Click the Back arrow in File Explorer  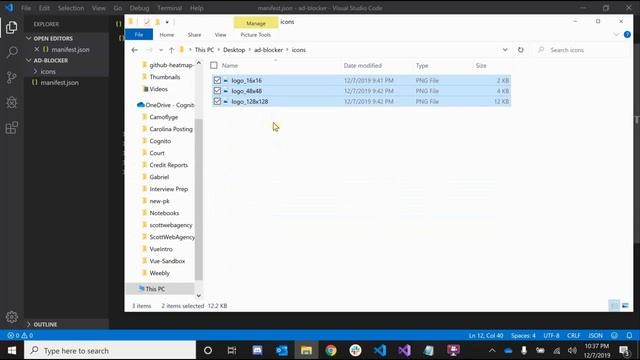[x=135, y=50]
